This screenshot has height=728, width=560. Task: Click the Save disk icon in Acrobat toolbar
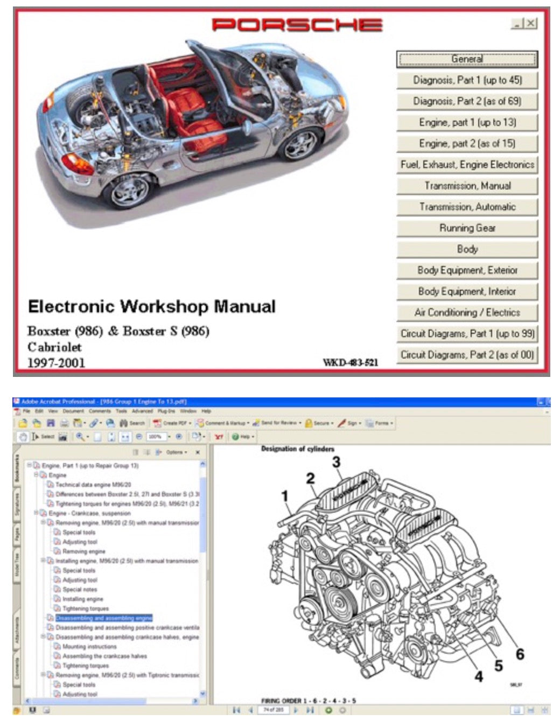[x=51, y=423]
